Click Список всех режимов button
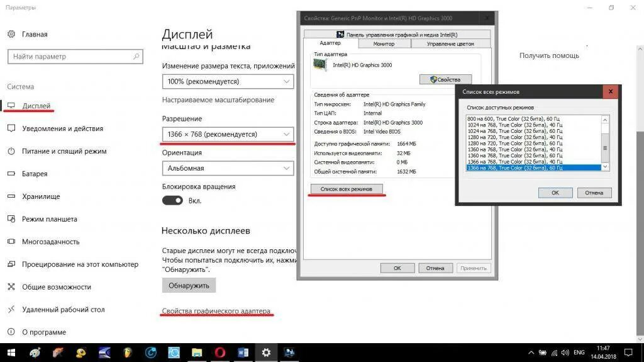 coord(347,189)
